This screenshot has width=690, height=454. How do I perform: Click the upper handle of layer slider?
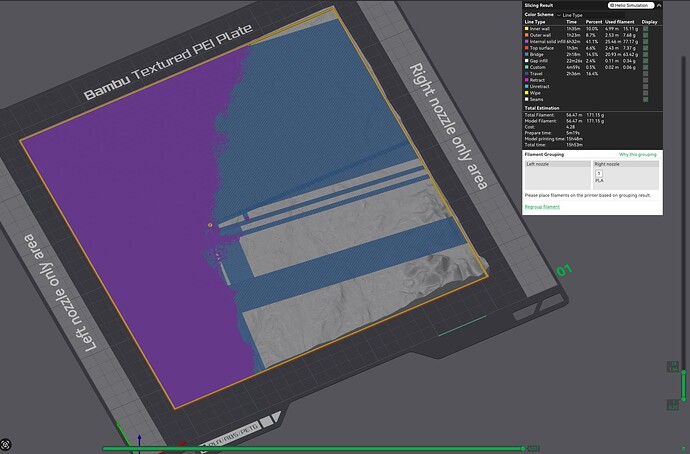(x=684, y=373)
